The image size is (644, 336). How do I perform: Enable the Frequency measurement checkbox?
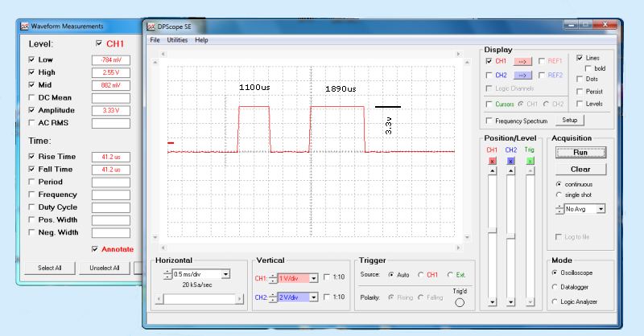[x=31, y=194]
